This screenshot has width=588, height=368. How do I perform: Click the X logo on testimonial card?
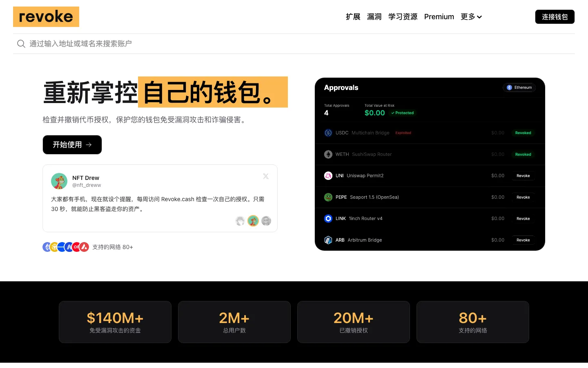coord(266,176)
